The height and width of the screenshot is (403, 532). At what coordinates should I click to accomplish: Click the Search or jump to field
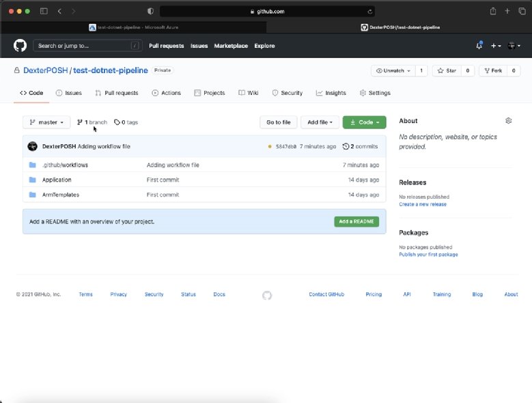(x=87, y=46)
